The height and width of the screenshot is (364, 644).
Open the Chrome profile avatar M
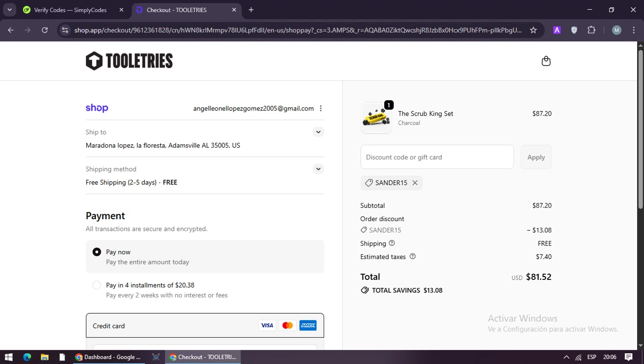click(x=617, y=30)
